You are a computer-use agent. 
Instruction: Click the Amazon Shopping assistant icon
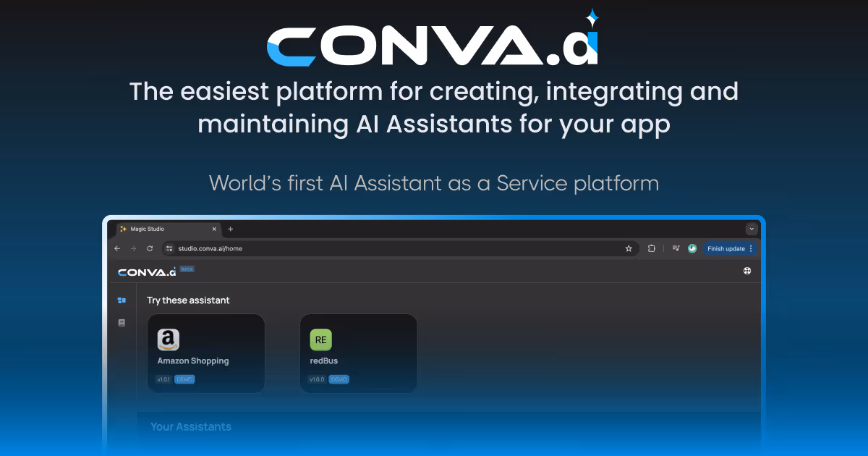169,340
